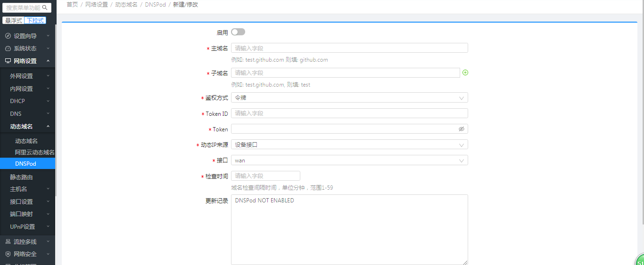
Task: Select static routing (静态路由) in sidebar
Action: coord(21,177)
